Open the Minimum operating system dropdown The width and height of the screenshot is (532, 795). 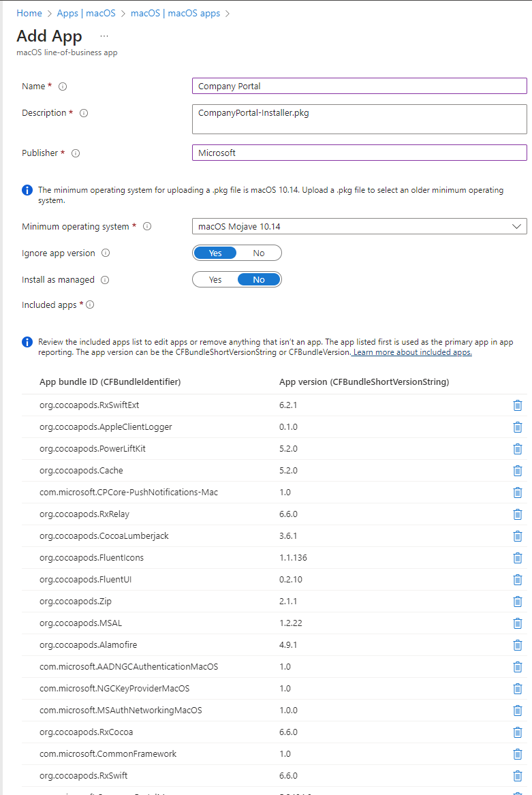click(x=360, y=226)
